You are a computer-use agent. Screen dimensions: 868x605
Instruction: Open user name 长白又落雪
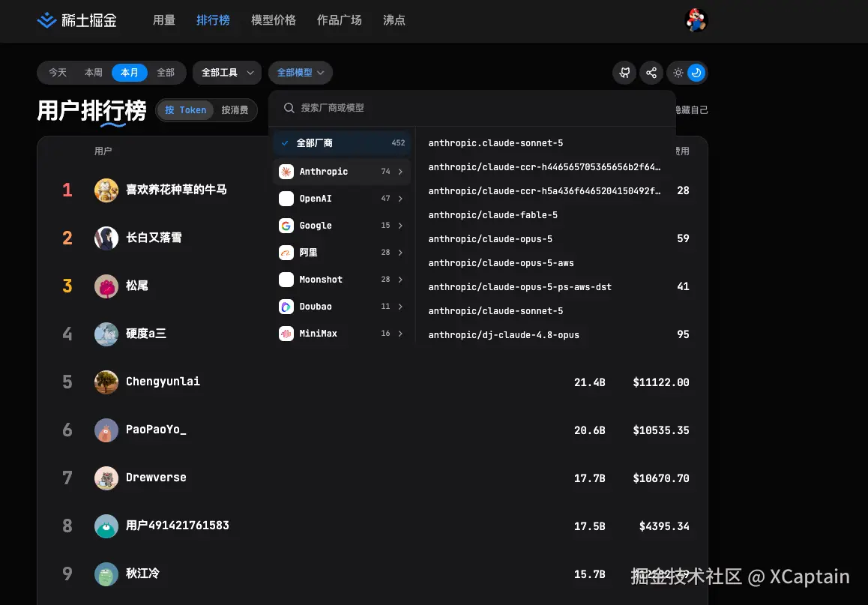(x=154, y=238)
